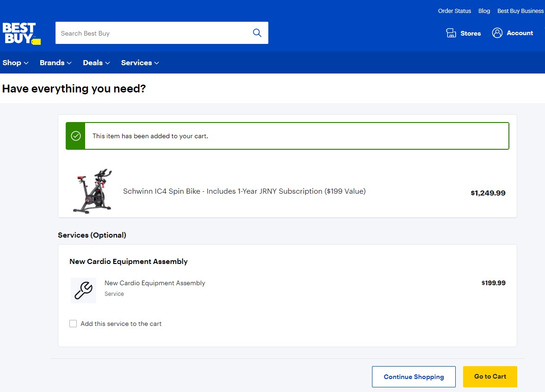This screenshot has width=545, height=392.
Task: Click the gray Service label
Action: click(114, 294)
